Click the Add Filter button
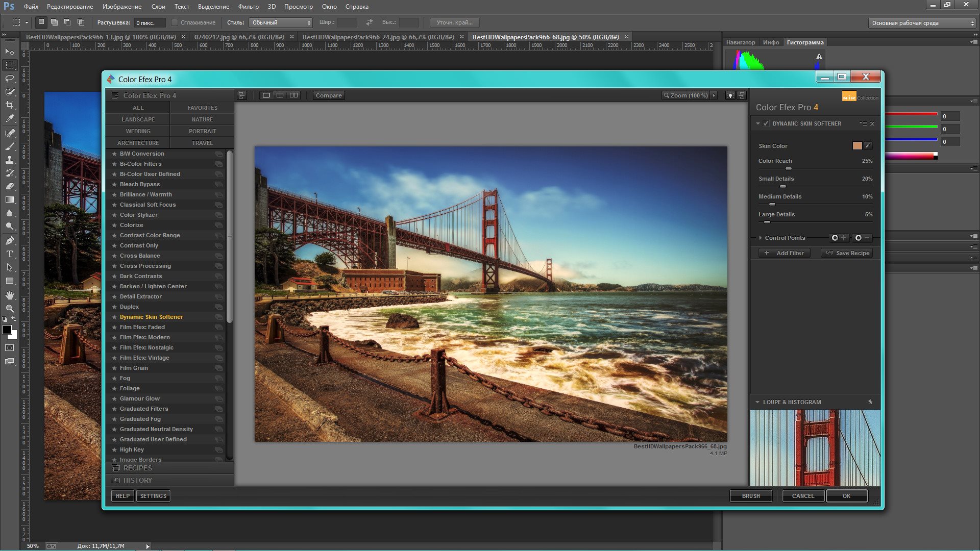Image resolution: width=980 pixels, height=551 pixels. point(784,253)
